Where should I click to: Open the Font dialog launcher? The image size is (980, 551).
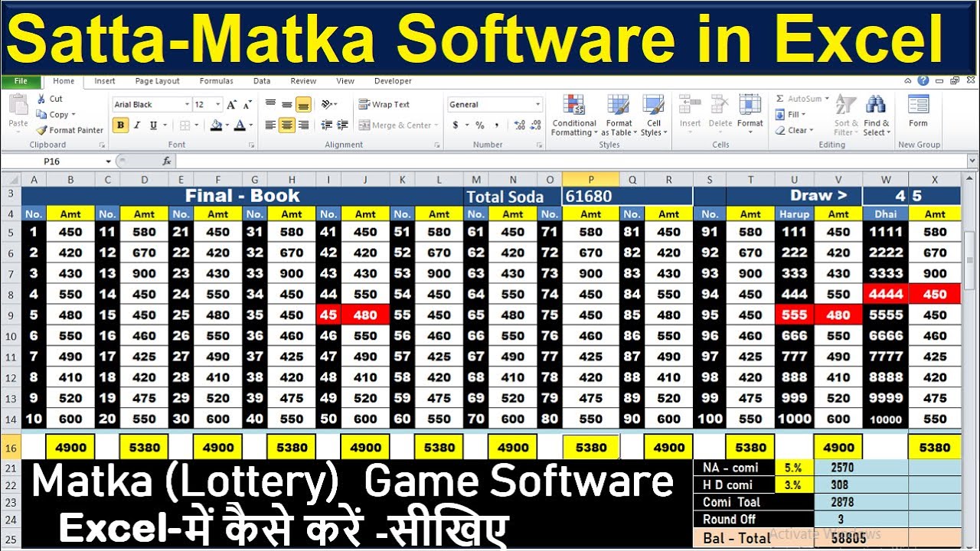[251, 145]
